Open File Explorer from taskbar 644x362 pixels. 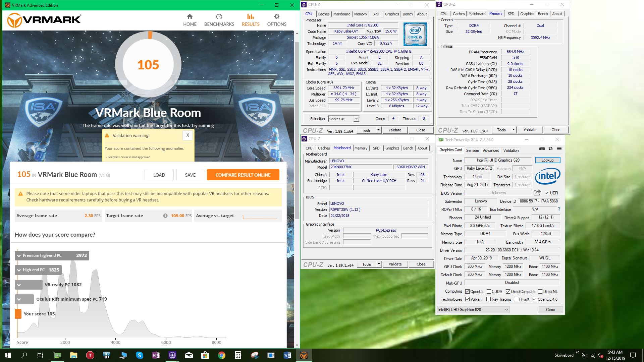74,355
